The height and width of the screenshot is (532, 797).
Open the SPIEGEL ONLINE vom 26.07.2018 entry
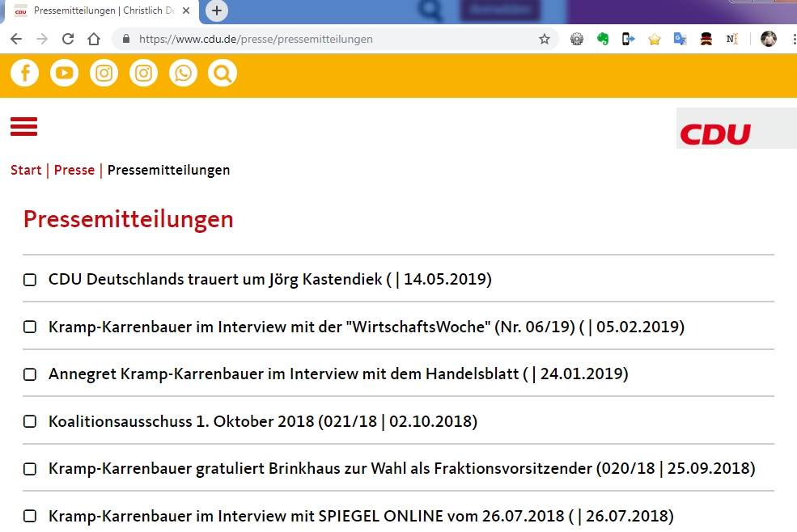pyautogui.click(x=361, y=517)
